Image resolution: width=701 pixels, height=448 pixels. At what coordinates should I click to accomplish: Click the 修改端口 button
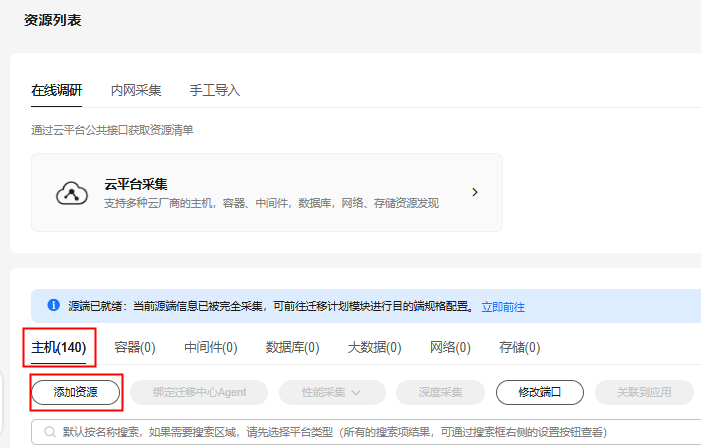coord(540,392)
